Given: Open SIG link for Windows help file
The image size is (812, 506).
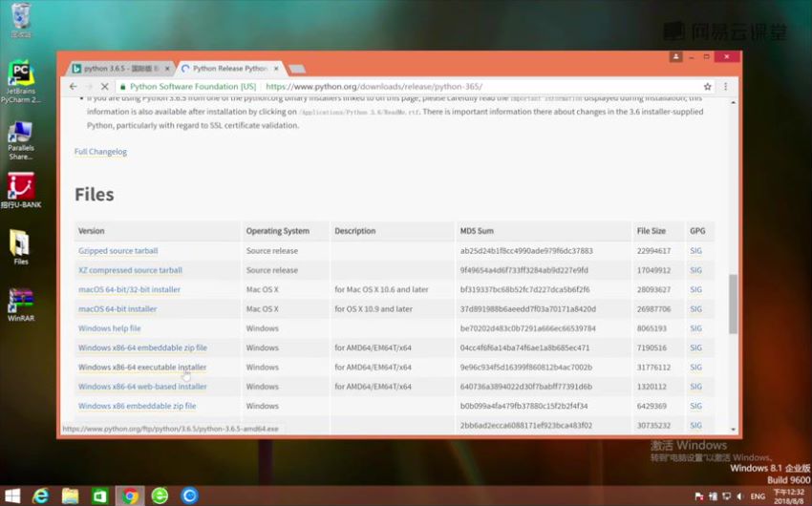Looking at the screenshot, I should (x=696, y=328).
